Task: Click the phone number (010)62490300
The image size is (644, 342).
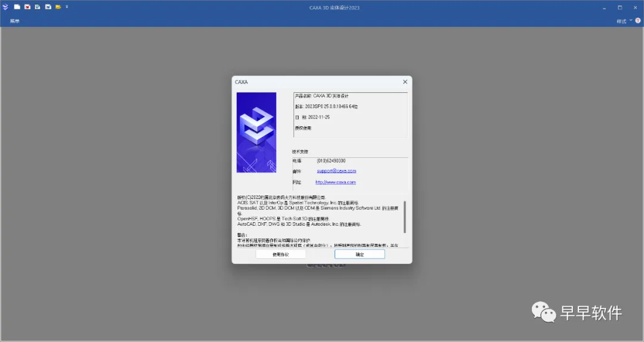Action: coord(331,161)
